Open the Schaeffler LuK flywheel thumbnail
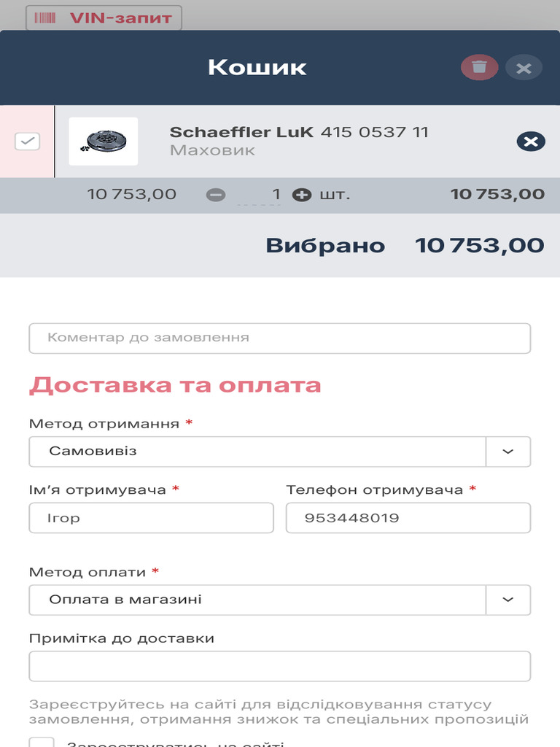The height and width of the screenshot is (747, 560). click(x=103, y=142)
